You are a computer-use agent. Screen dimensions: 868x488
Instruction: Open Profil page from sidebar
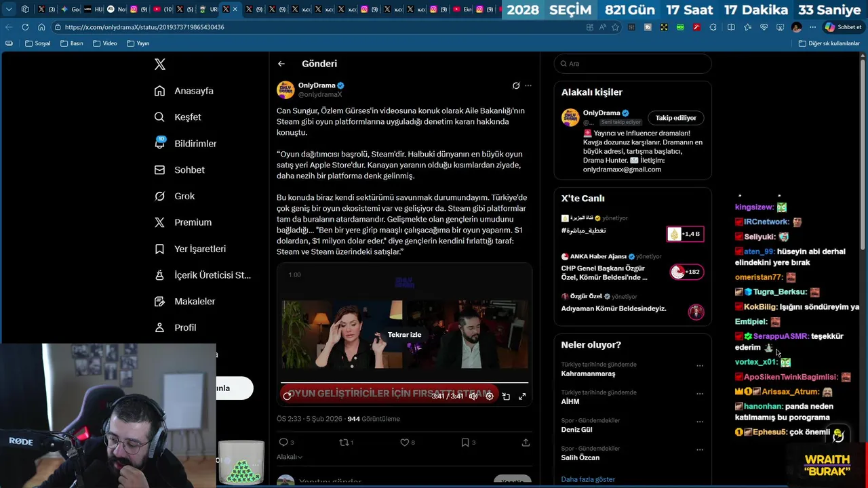[176, 327]
